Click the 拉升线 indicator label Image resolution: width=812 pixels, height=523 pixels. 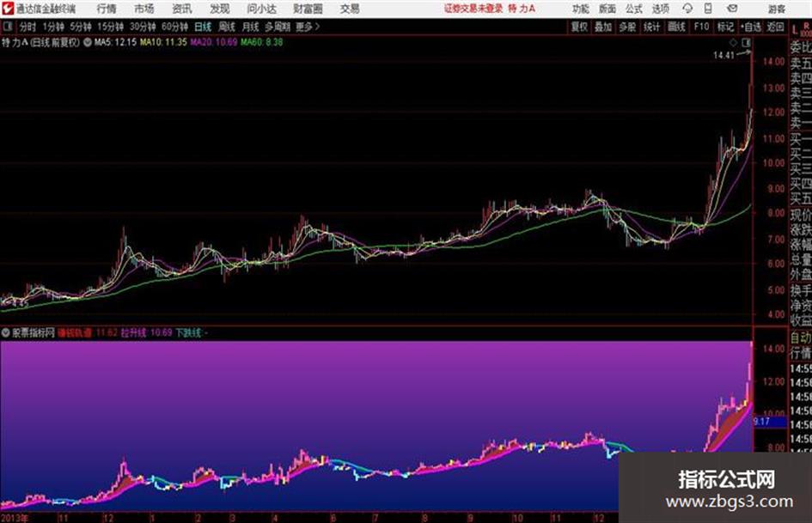(x=133, y=332)
